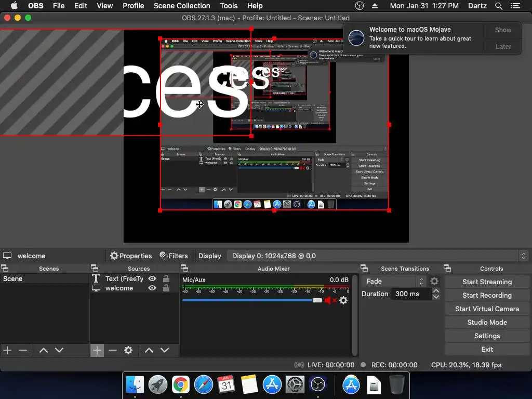Screen dimensions: 532x399
Task: Move source down in Sources list
Action: click(x=165, y=350)
